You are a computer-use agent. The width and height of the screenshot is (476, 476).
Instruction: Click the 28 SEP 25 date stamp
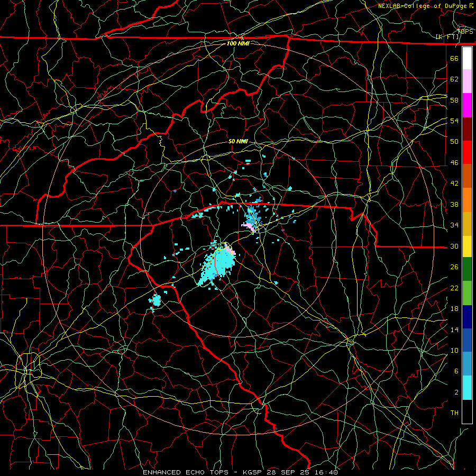[288, 472]
